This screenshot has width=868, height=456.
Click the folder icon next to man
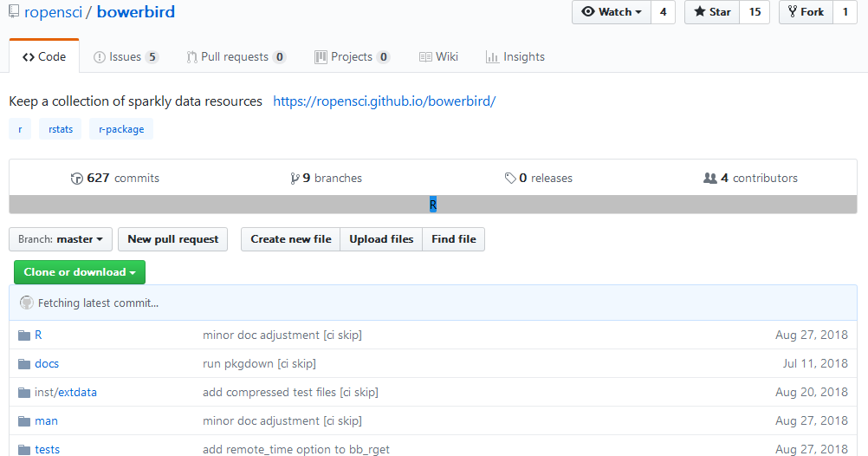point(23,421)
